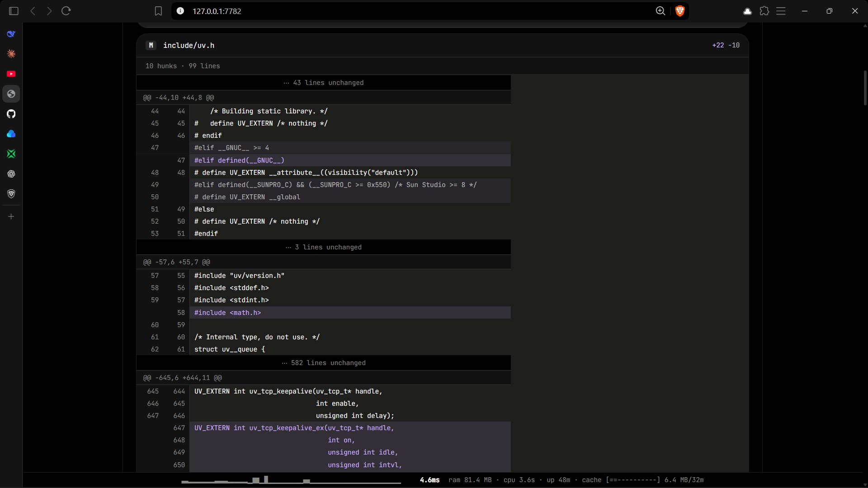868x488 pixels.
Task: Open the extensions puzzle icon
Action: (x=764, y=11)
